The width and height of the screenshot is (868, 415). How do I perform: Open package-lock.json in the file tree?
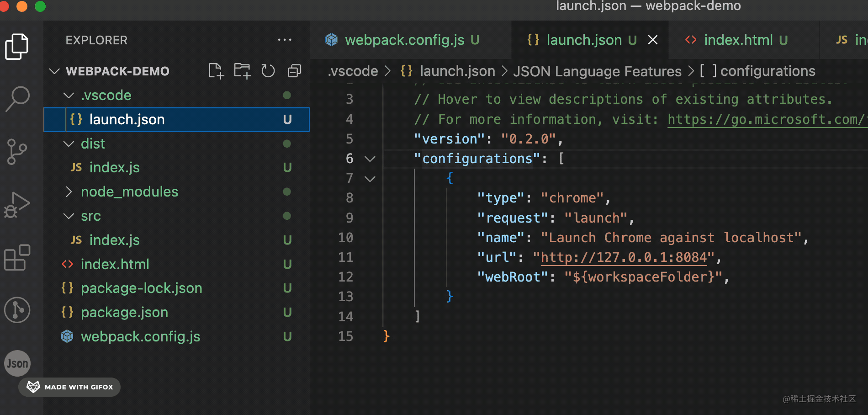176,288
